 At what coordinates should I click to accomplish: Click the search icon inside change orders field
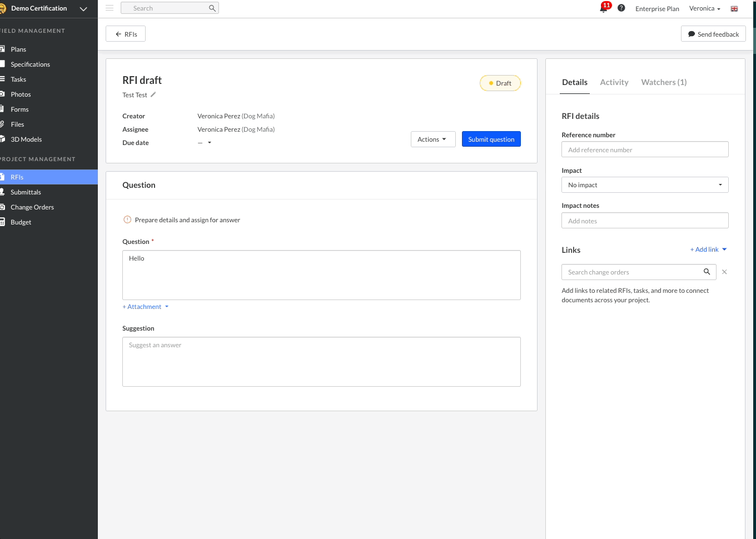pyautogui.click(x=707, y=272)
